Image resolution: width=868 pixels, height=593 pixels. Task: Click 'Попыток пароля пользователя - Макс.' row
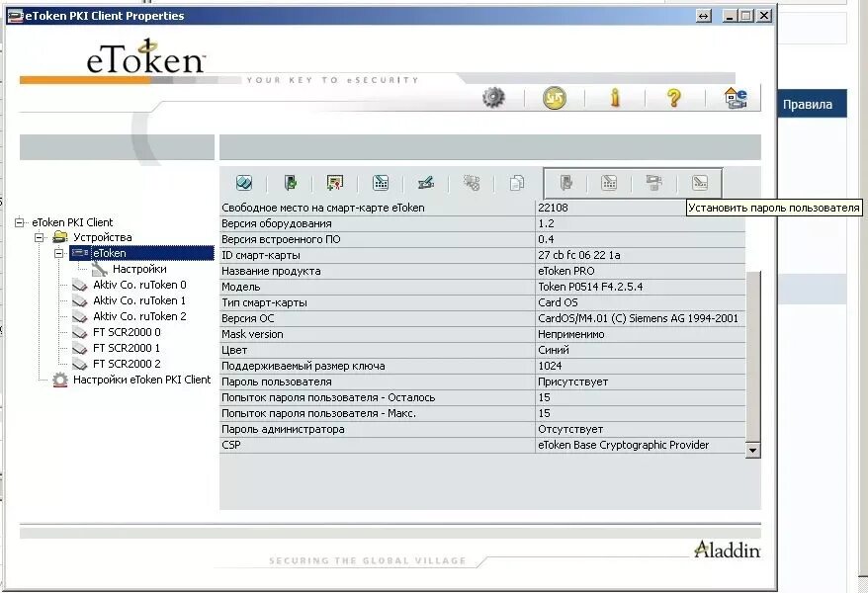[482, 414]
